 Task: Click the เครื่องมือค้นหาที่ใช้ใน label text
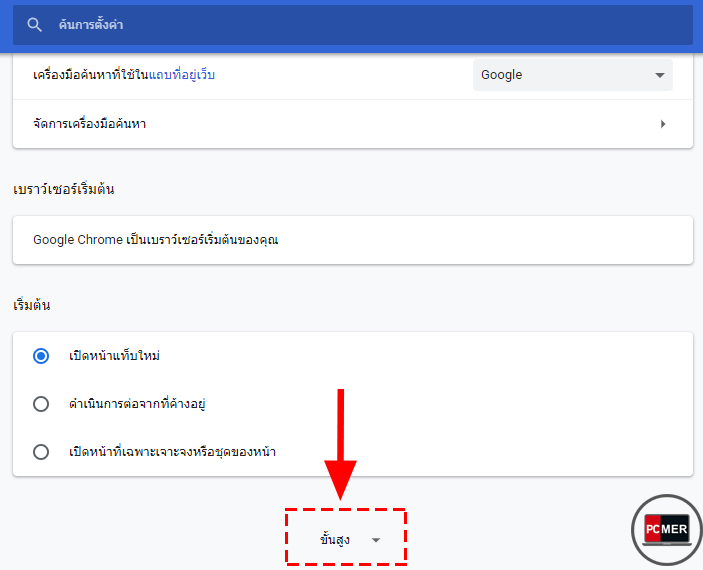click(x=90, y=75)
